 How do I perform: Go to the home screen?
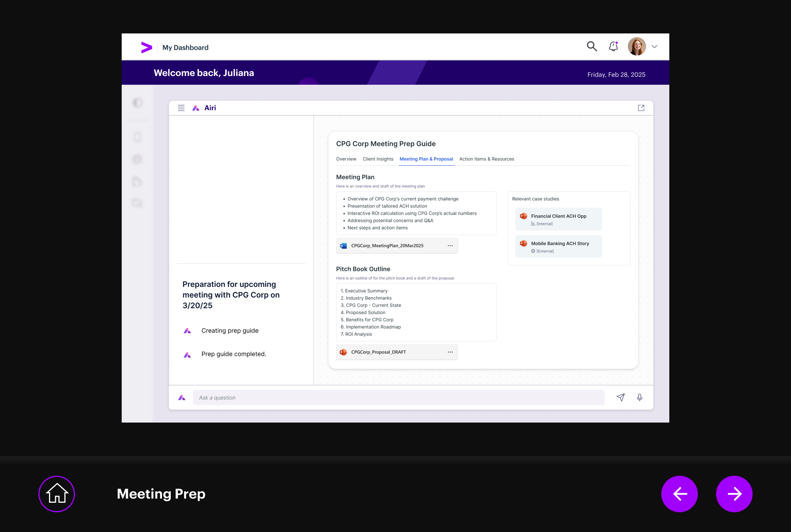(57, 494)
